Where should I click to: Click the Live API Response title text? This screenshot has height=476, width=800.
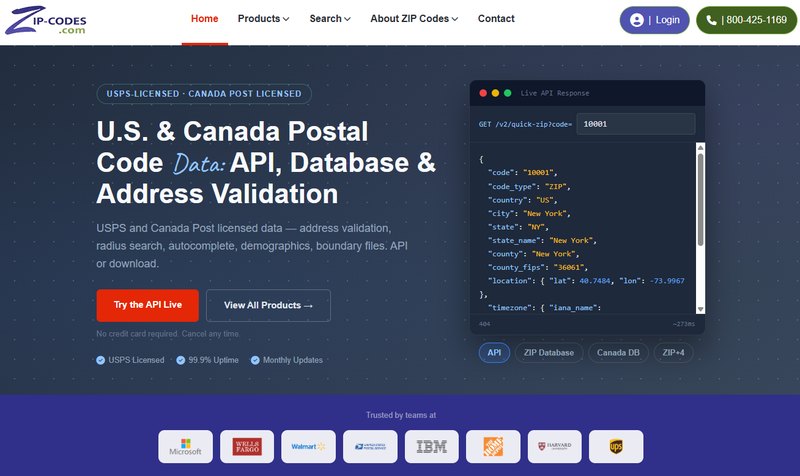555,93
